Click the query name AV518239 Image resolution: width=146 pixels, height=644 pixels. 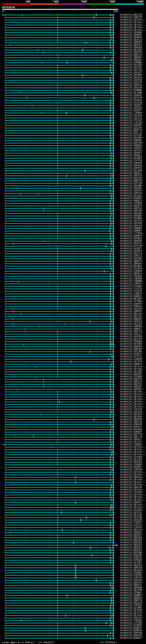8,7
